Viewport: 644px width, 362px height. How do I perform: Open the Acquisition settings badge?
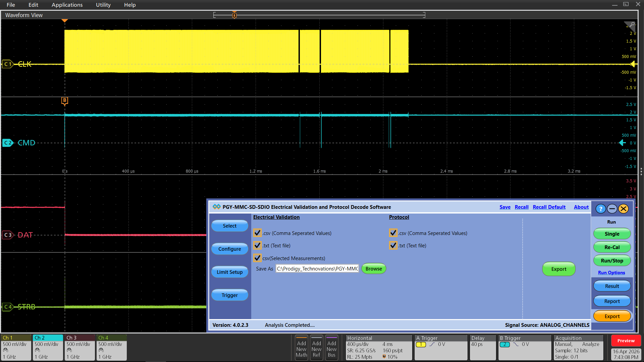coord(578,348)
